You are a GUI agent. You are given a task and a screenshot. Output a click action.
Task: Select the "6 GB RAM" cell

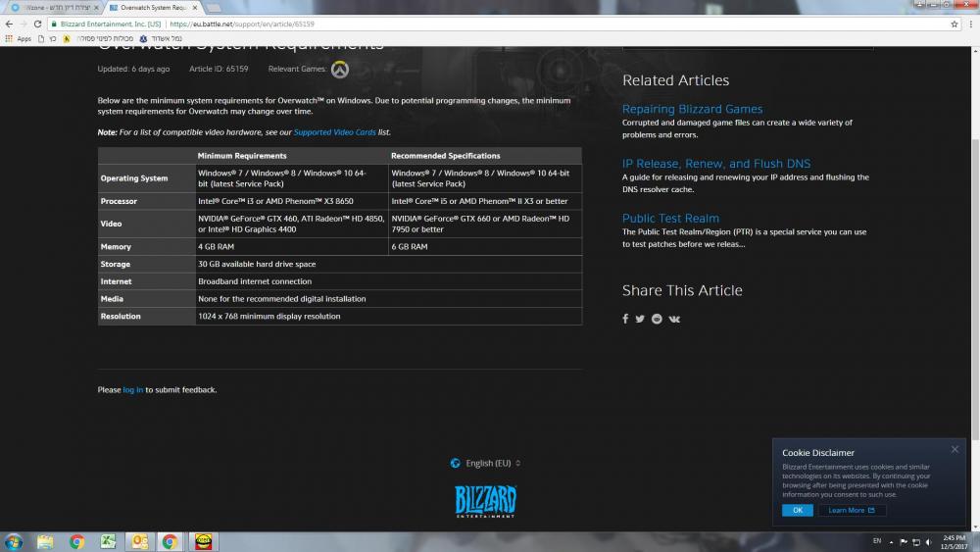pos(485,247)
